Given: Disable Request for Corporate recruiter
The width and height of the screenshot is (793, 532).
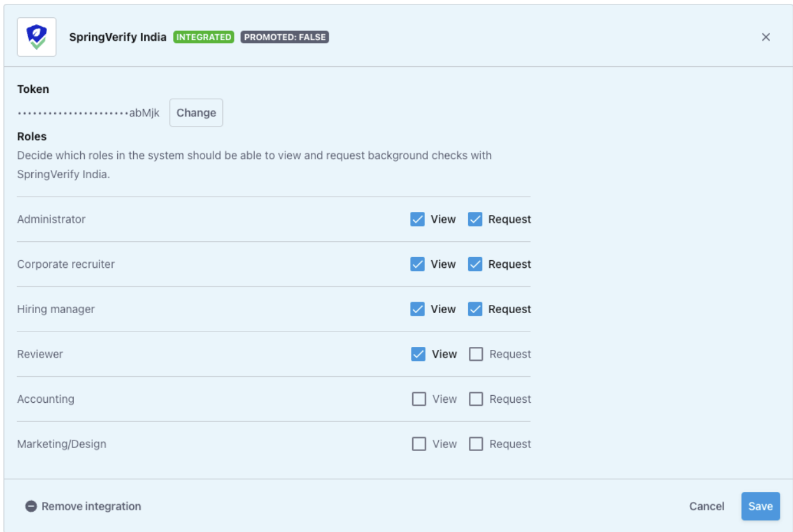Looking at the screenshot, I should [x=475, y=264].
